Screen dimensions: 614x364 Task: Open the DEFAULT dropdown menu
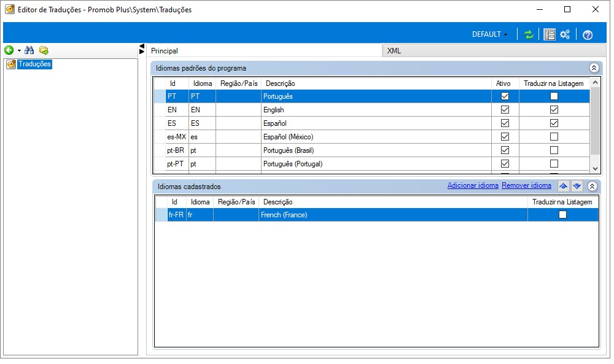pos(489,34)
